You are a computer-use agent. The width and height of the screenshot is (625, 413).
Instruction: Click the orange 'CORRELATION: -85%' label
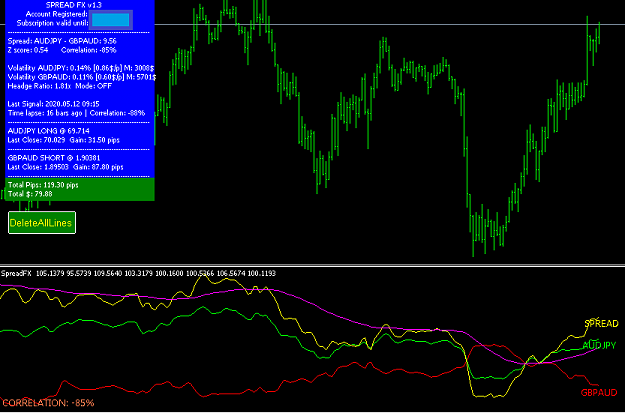[x=48, y=403]
